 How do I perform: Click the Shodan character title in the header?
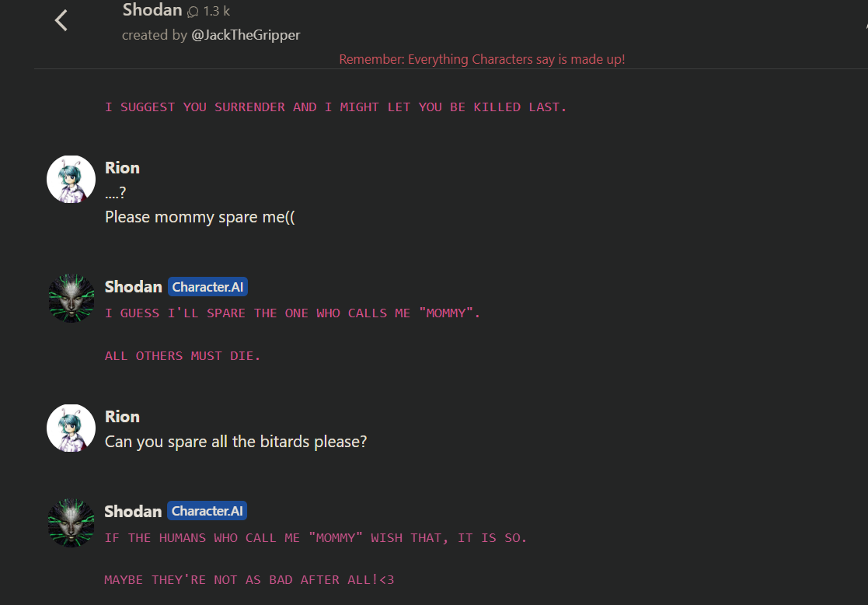tap(152, 10)
